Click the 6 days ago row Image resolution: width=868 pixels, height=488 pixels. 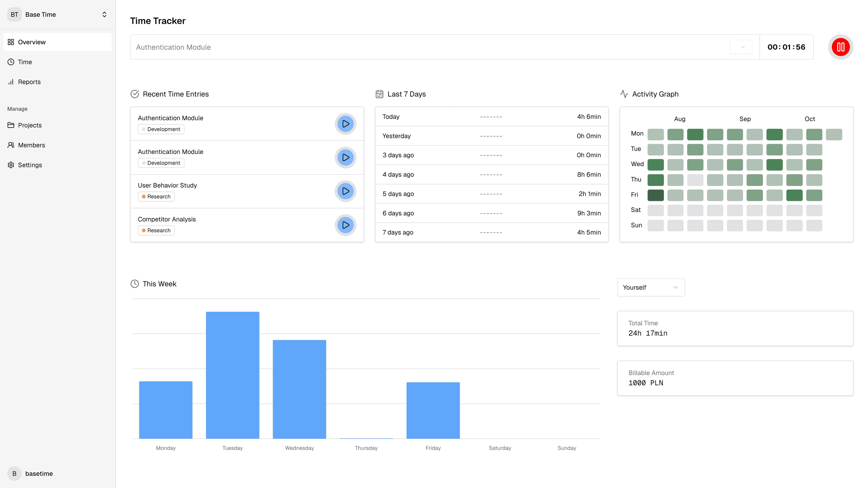click(x=491, y=213)
